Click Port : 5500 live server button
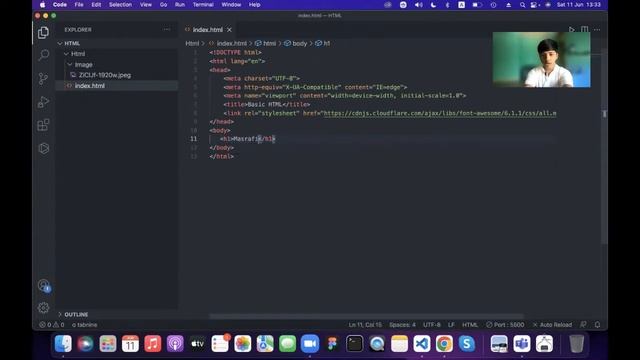Screen dimensions: 640x360 (505, 325)
